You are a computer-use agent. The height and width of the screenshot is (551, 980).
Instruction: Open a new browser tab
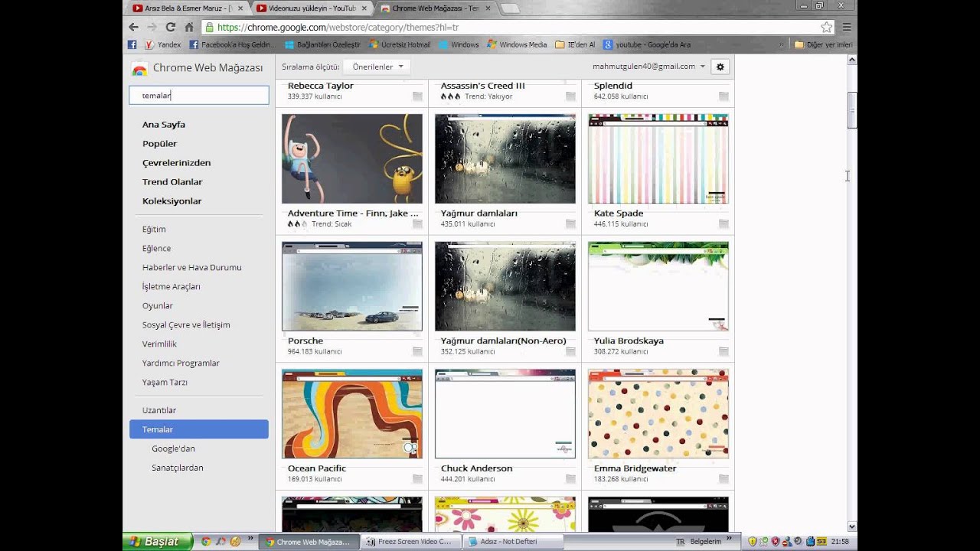(510, 8)
